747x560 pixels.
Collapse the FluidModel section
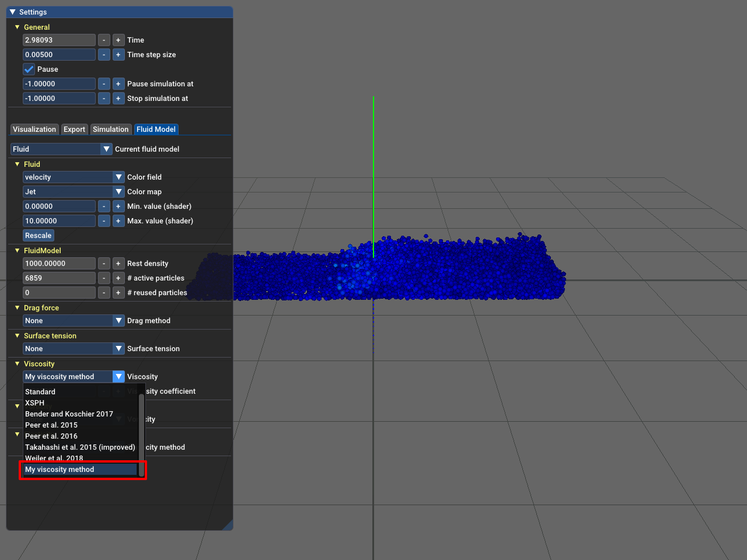click(18, 251)
